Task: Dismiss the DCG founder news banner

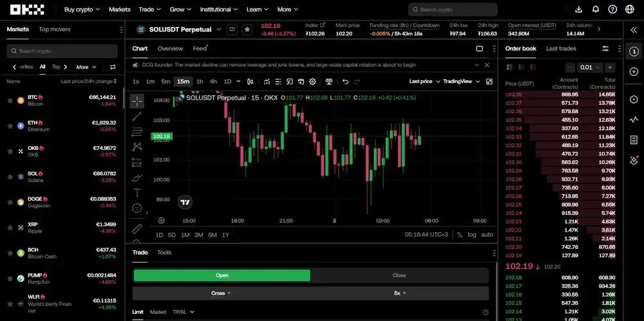Action: (487, 65)
